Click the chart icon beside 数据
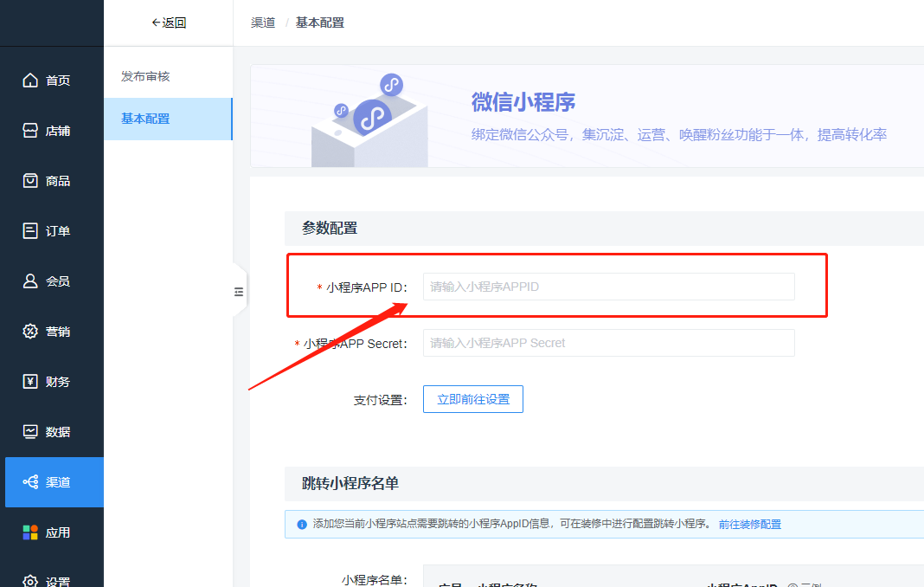 pos(30,431)
